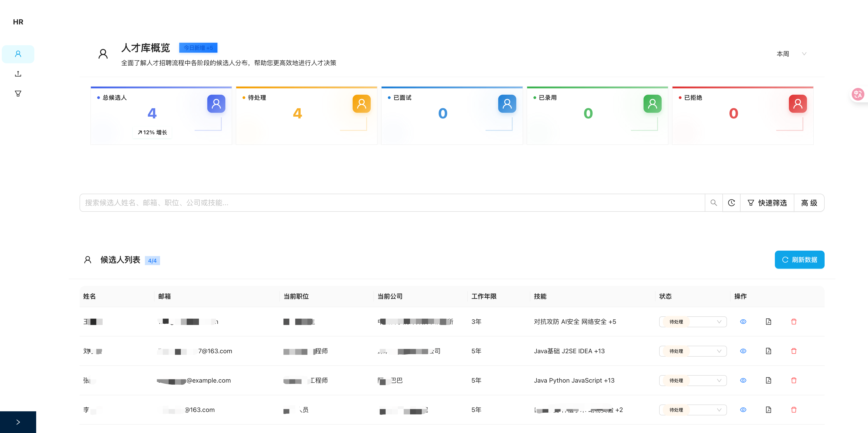This screenshot has width=868, height=433.
Task: Click the 3年 experience cell
Action: pos(476,322)
